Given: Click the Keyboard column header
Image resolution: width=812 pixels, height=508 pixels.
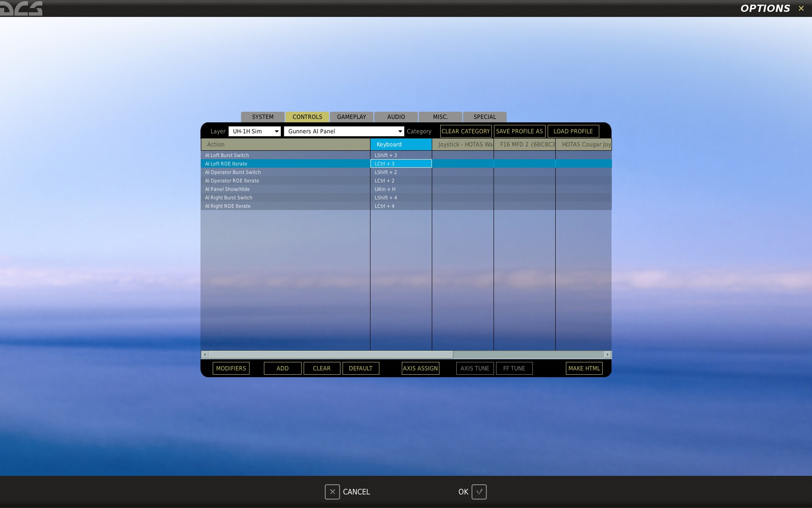Looking at the screenshot, I should click(401, 144).
